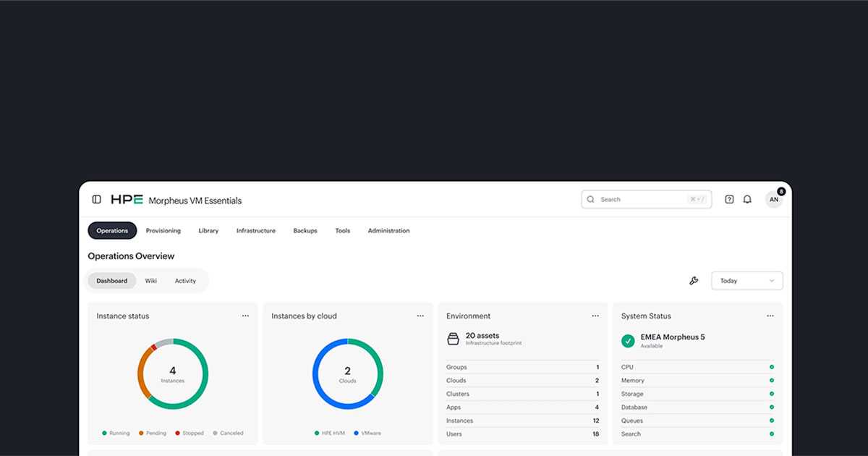
Task: Open the help question-mark icon
Action: (x=729, y=200)
